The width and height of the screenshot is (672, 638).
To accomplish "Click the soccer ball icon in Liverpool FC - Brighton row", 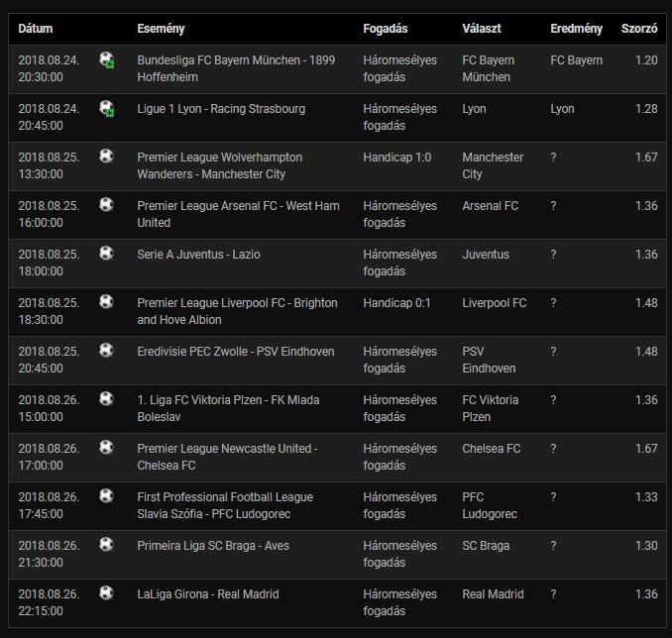I will tap(106, 301).
